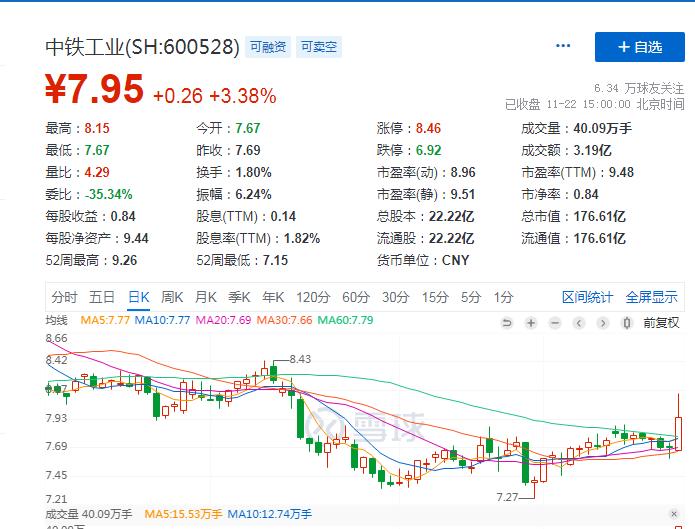Click 股息率(TTM) value 1.82%
This screenshot has height=529, width=695.
click(x=302, y=239)
